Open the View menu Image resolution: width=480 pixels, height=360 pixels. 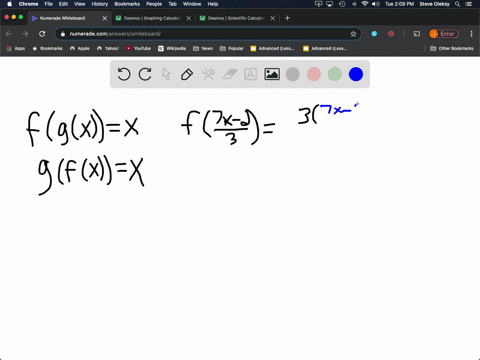pos(80,4)
